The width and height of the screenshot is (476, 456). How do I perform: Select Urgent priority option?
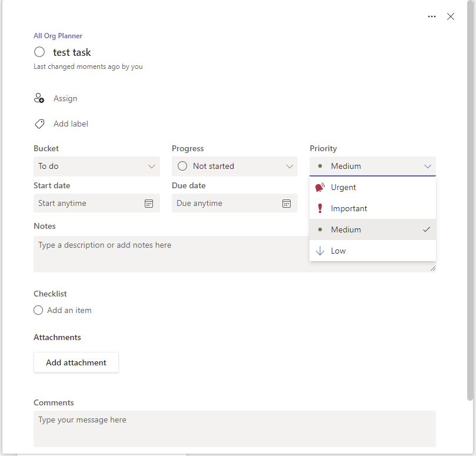372,187
